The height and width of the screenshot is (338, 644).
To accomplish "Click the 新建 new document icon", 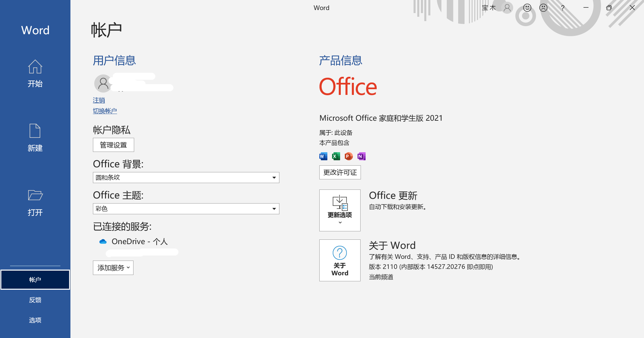I will pos(35,131).
